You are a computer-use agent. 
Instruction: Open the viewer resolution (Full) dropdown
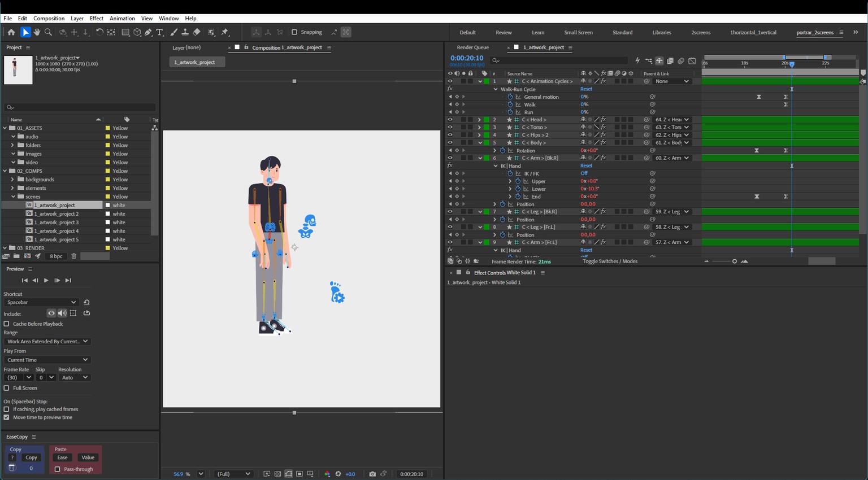pos(233,474)
